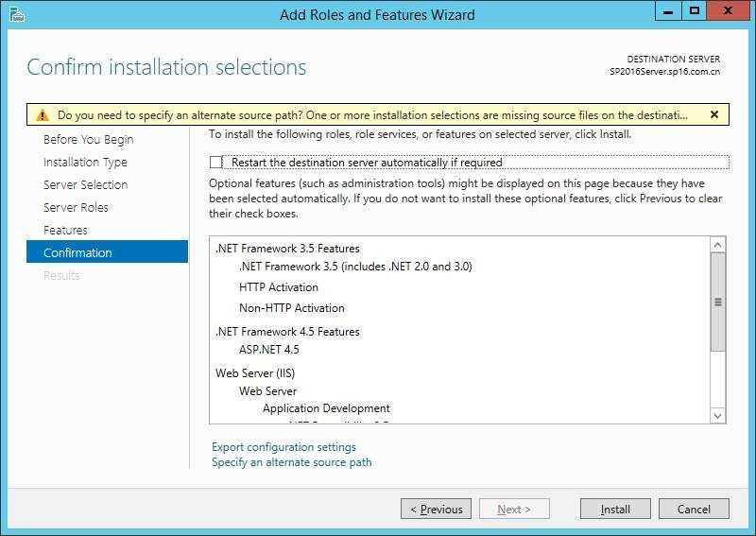Select the Features step

(65, 230)
